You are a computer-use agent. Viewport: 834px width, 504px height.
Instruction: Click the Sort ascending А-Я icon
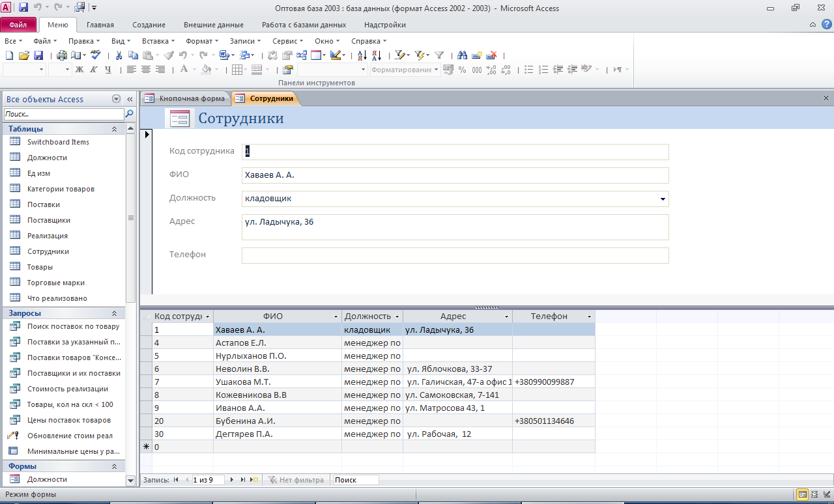[362, 55]
